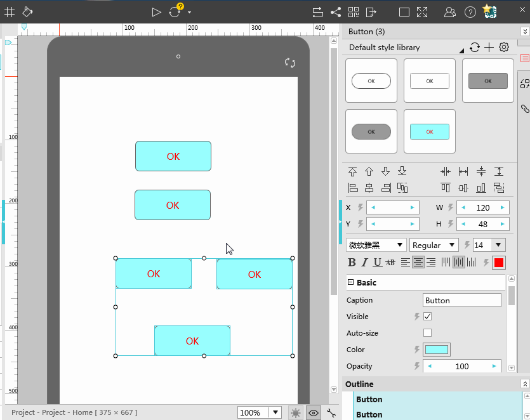Make selected items same width icon
Image resolution: width=530 pixels, height=420 pixels.
[463, 171]
